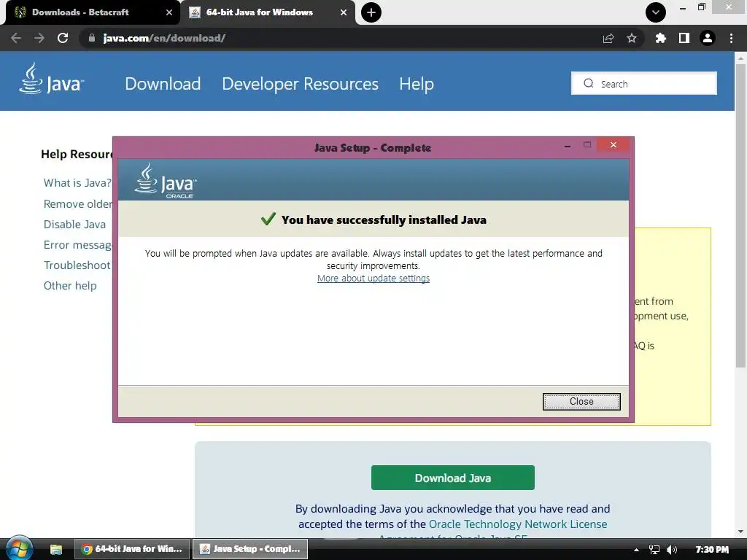Restore down the Chrome window
This screenshot has width=747, height=560.
tap(701, 7)
